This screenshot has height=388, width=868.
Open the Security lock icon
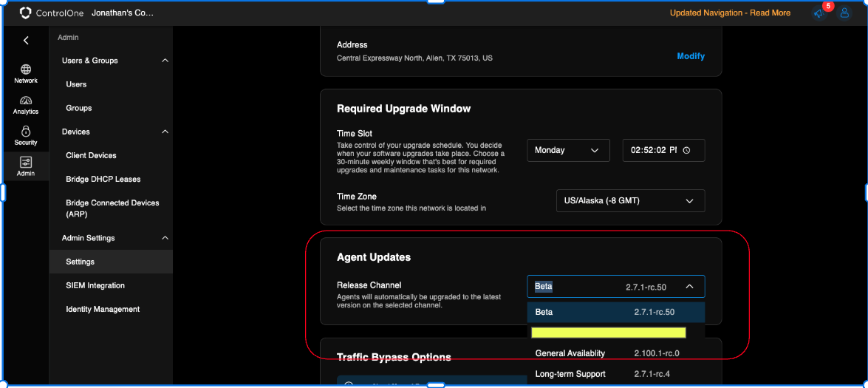point(26,132)
